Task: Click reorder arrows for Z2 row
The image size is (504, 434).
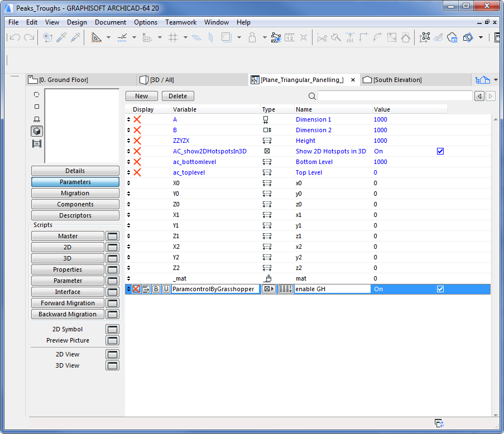Action: pyautogui.click(x=128, y=268)
